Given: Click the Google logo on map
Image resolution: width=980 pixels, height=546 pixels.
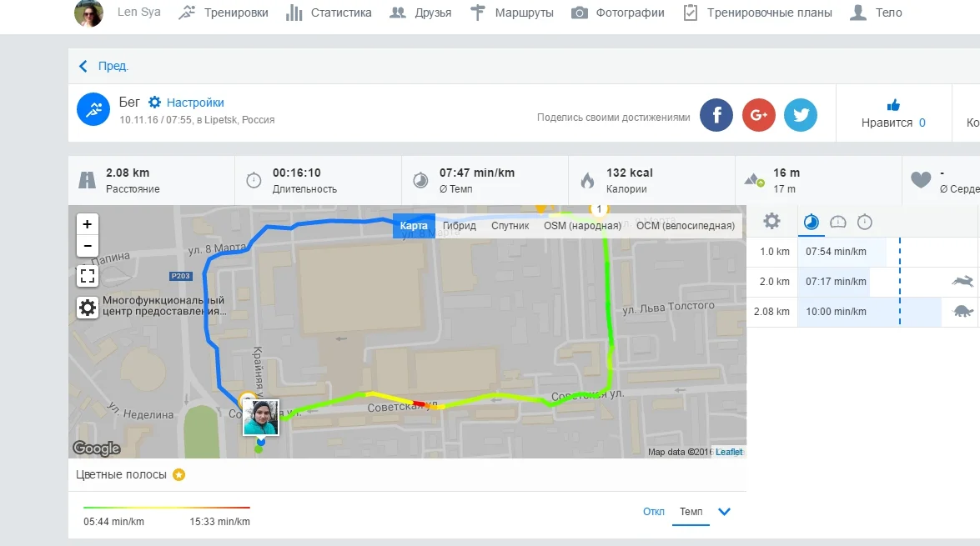Looking at the screenshot, I should click(x=96, y=448).
